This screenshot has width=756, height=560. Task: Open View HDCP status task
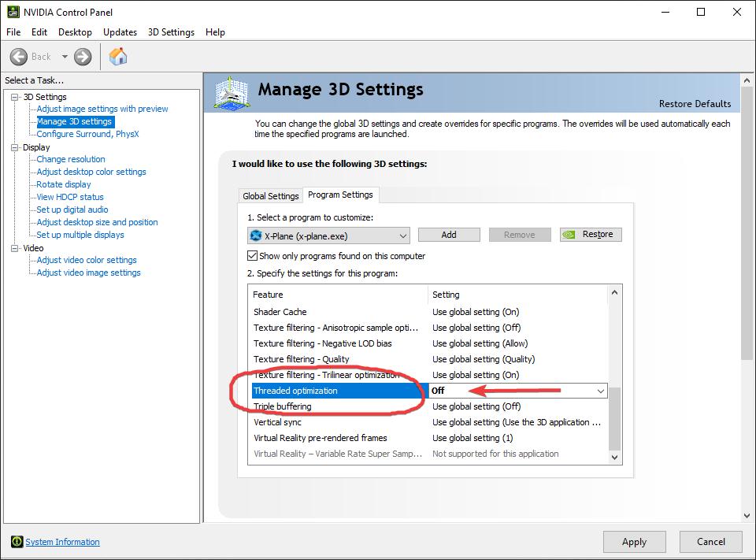(70, 197)
